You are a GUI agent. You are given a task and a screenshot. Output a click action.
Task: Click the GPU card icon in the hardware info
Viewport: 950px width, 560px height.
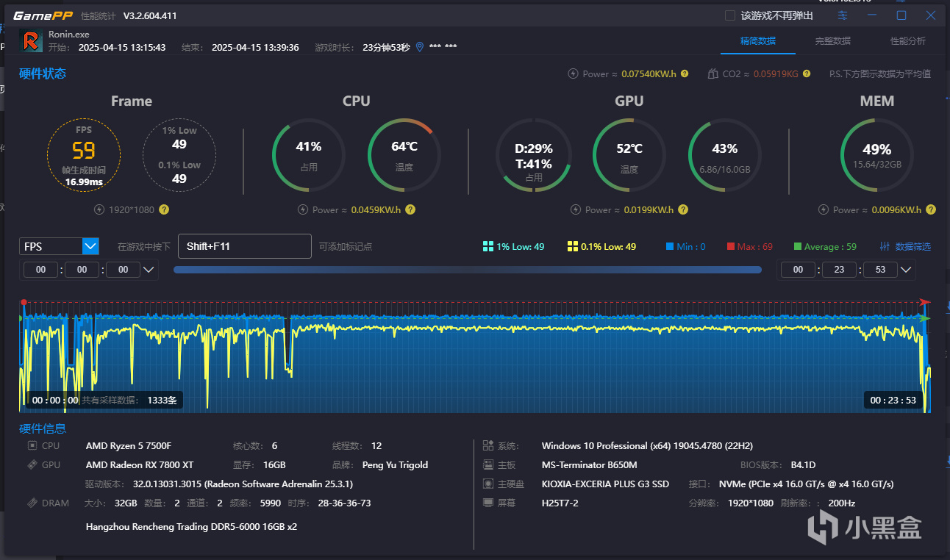click(32, 464)
